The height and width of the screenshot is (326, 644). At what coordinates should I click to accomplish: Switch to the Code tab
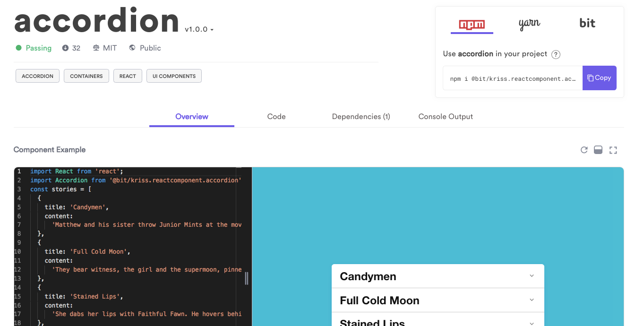coord(276,116)
